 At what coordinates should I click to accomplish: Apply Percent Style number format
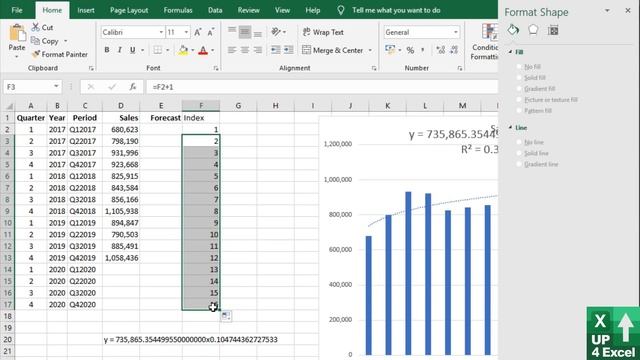point(410,50)
